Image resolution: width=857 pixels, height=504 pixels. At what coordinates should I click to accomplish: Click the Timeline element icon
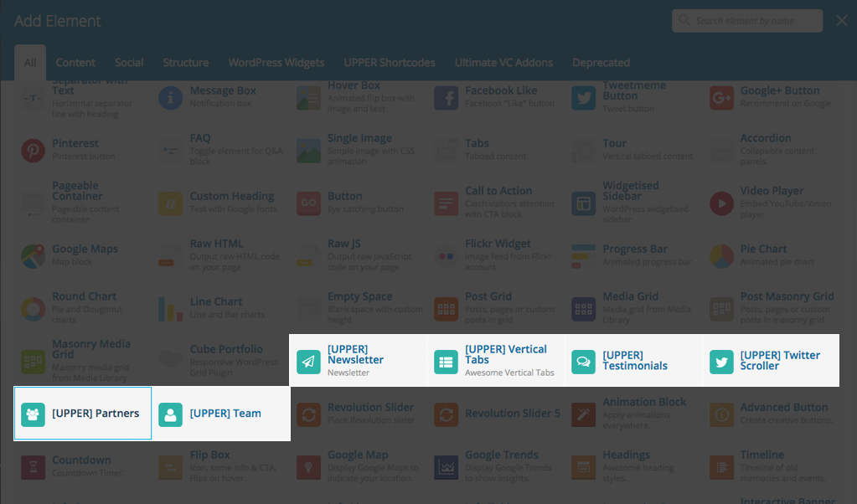[721, 467]
